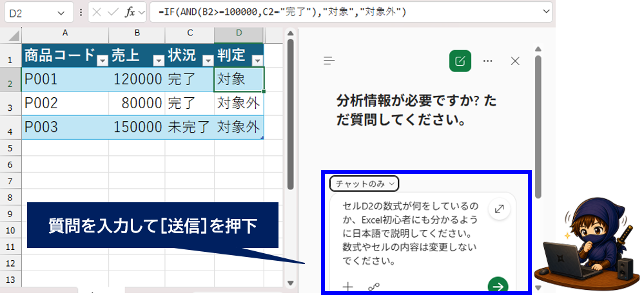The width and height of the screenshot is (644, 295).
Task: Click the 完了 cell in P001 row
Action: coord(190,80)
